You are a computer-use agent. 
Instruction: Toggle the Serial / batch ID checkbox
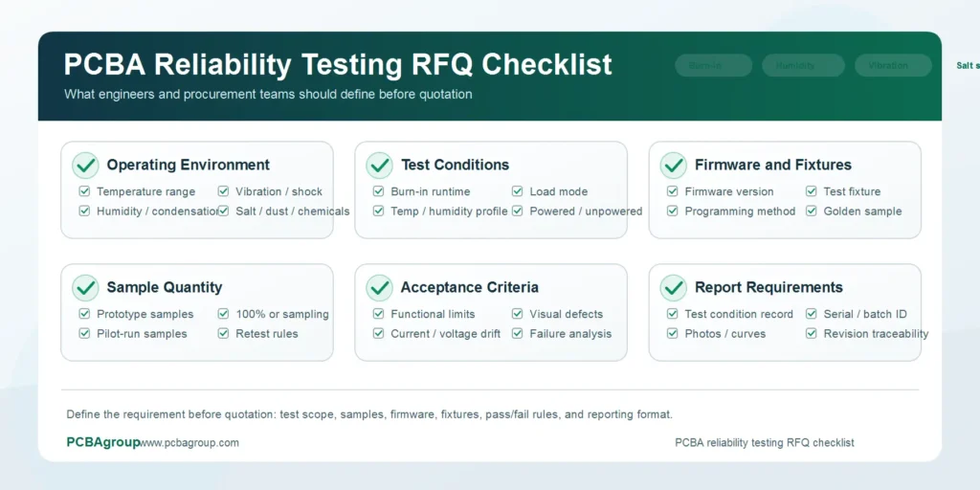(812, 314)
